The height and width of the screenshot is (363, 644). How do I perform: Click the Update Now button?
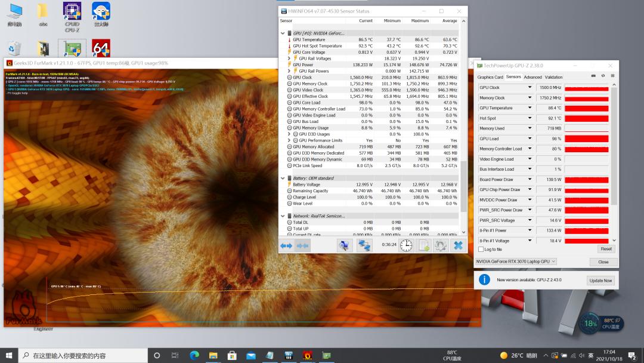[x=600, y=280]
